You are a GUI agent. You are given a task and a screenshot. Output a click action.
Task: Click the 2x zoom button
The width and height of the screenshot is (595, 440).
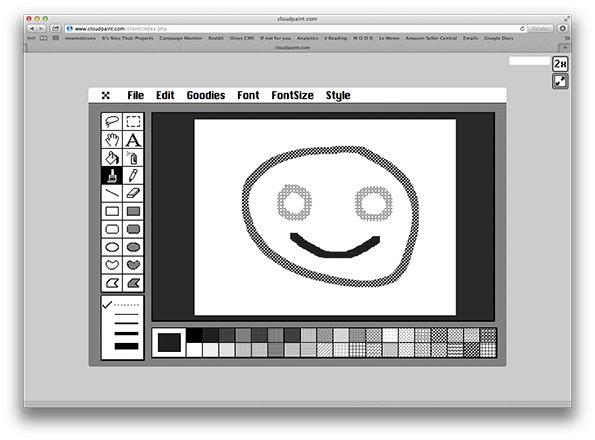pyautogui.click(x=560, y=64)
